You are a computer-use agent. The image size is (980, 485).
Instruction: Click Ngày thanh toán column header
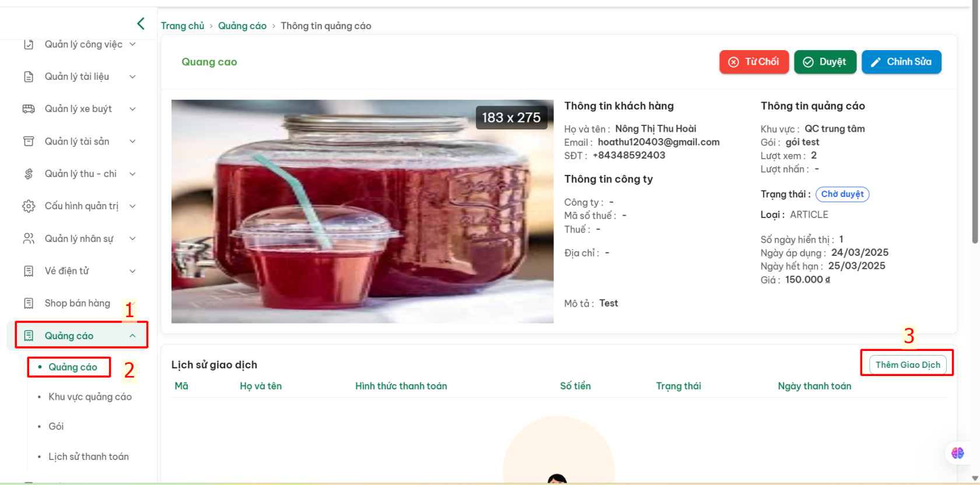click(814, 386)
